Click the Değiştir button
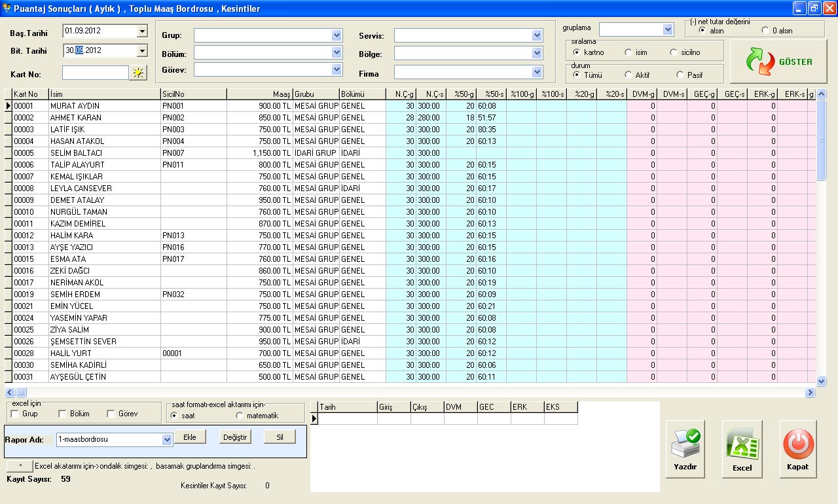Screen dimensions: 838x504 point(235,437)
